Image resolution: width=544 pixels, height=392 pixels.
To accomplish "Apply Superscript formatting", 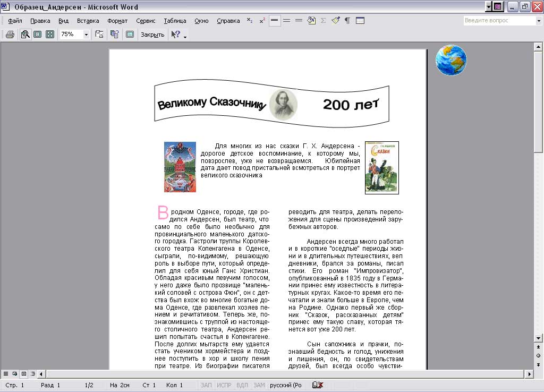I will [x=262, y=21].
